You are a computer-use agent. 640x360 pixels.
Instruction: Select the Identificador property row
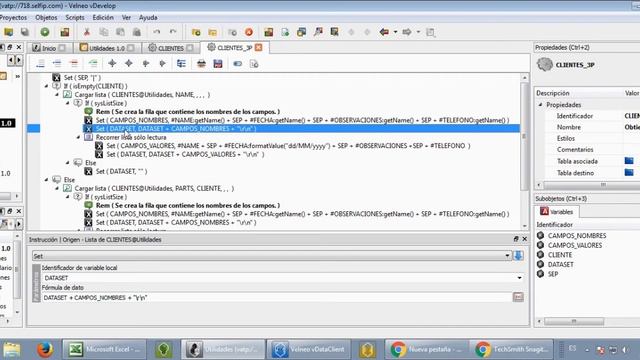[588, 116]
